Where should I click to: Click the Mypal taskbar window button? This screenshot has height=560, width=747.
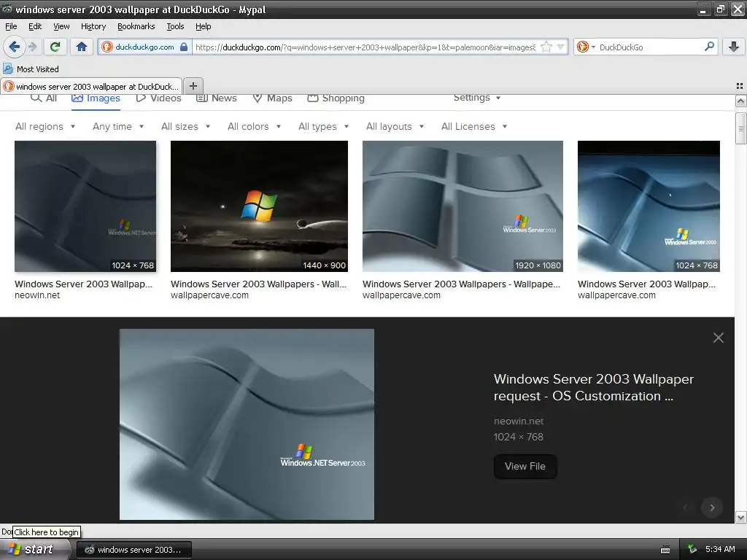point(134,550)
